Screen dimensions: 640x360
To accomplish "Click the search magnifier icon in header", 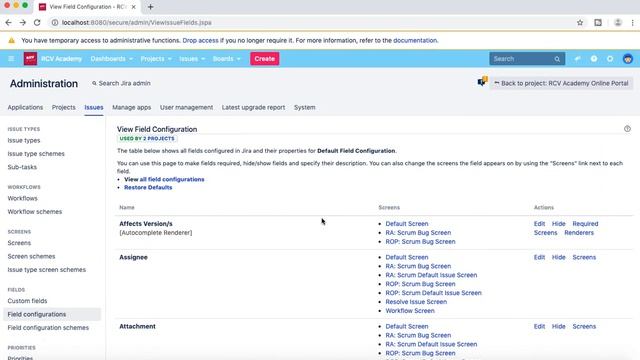I will click(x=557, y=59).
